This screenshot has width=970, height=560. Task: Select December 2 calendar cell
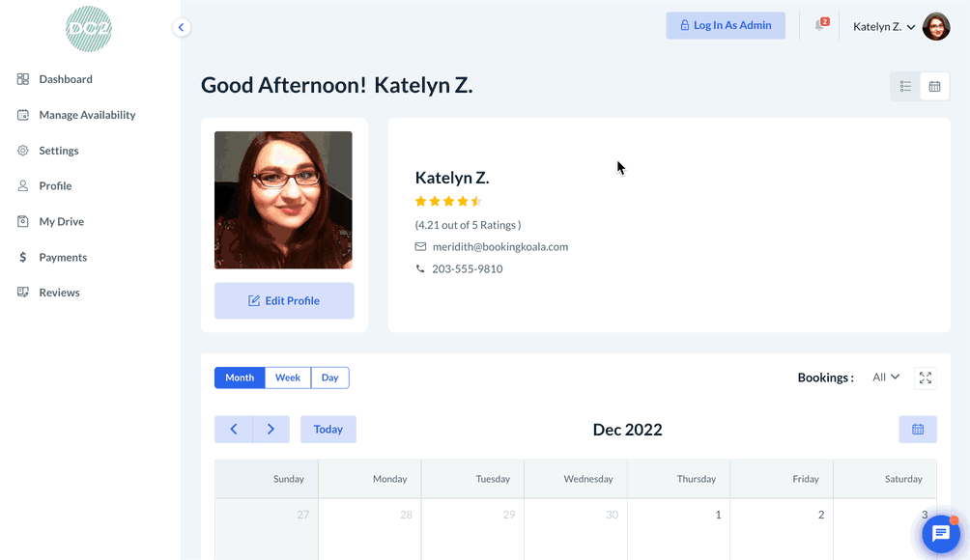coord(782,530)
